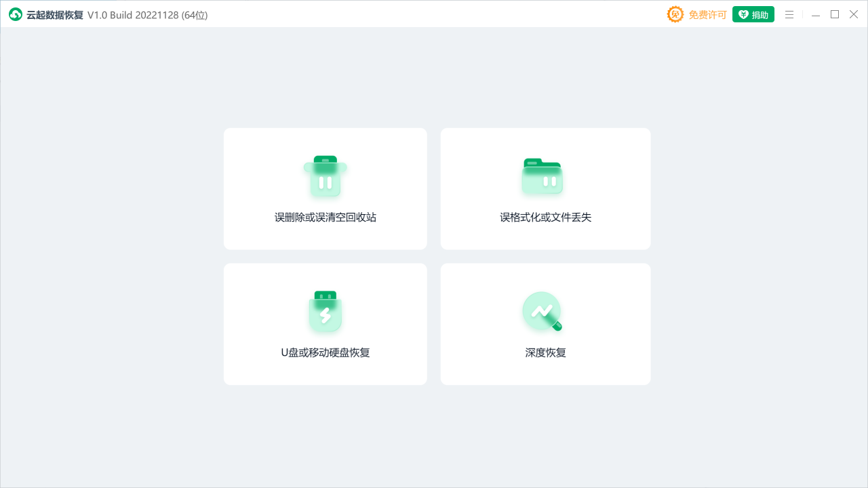Select 误删除或误清空回收站 label

click(325, 218)
